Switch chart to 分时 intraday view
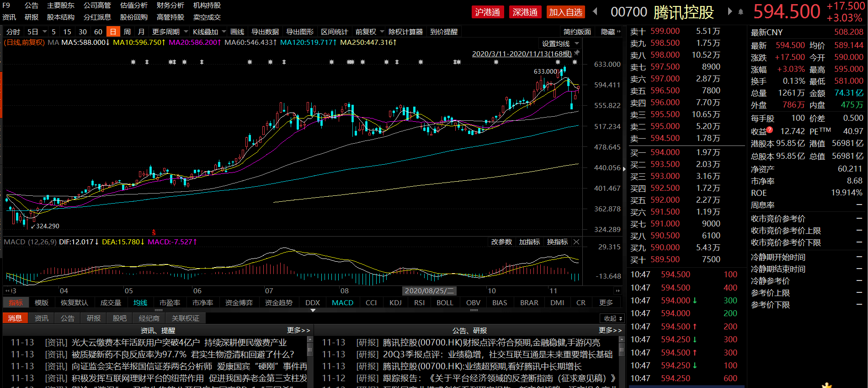 pos(13,32)
